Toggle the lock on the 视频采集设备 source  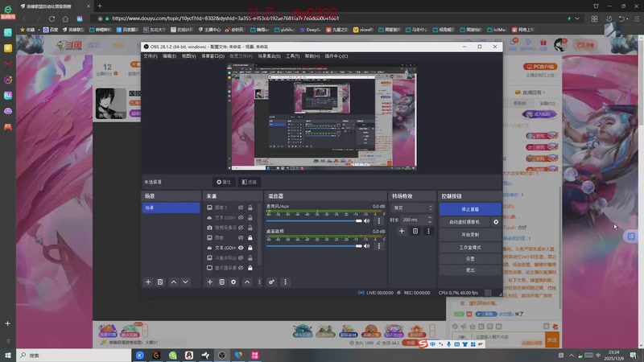click(x=250, y=228)
